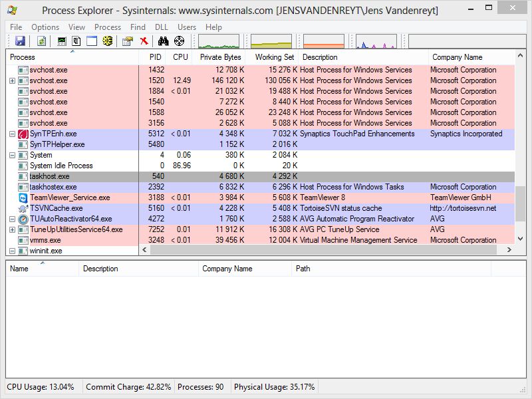Select the Find Handle or DLL binoculars icon
This screenshot has width=532, height=399.
point(163,41)
